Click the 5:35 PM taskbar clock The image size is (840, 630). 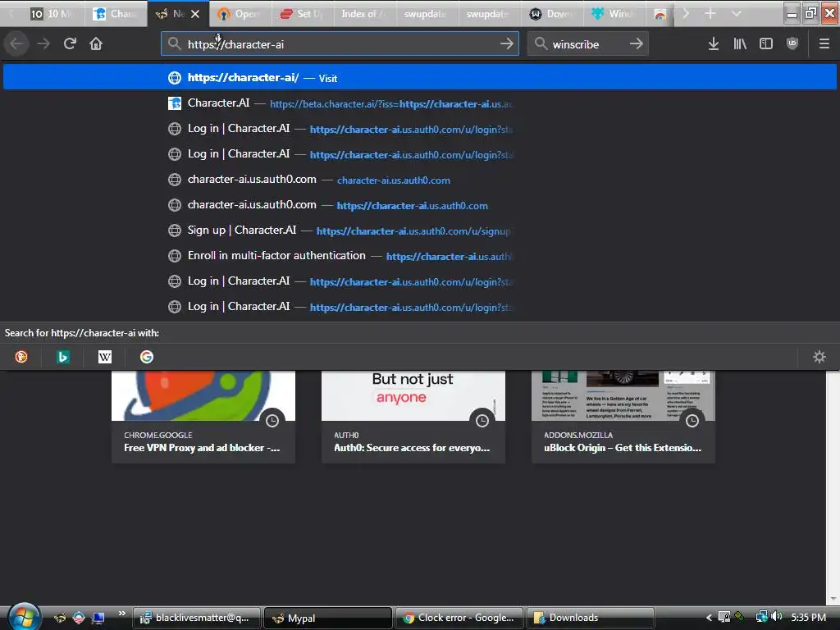tap(808, 617)
